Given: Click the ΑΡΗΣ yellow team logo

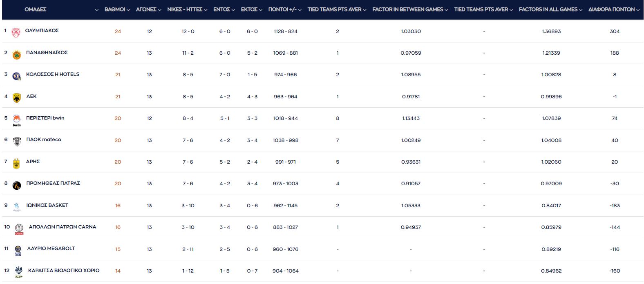Looking at the screenshot, I should (16, 163).
